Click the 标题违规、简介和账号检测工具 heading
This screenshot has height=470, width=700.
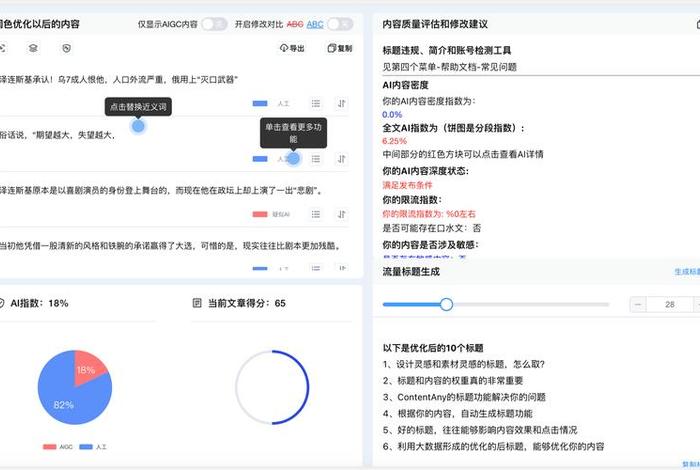(x=446, y=50)
